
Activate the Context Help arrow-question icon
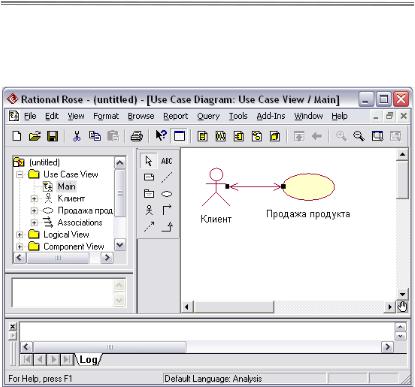click(x=161, y=136)
